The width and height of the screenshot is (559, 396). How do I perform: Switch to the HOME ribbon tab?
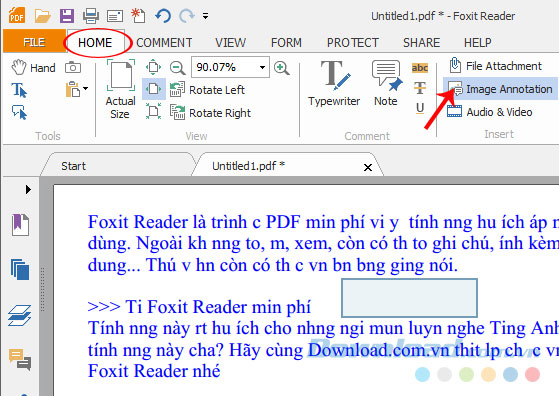(x=95, y=42)
